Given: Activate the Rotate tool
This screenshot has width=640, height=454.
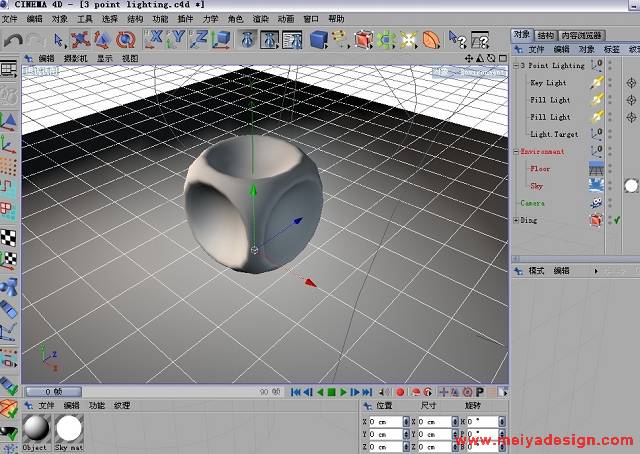Looking at the screenshot, I should point(125,40).
